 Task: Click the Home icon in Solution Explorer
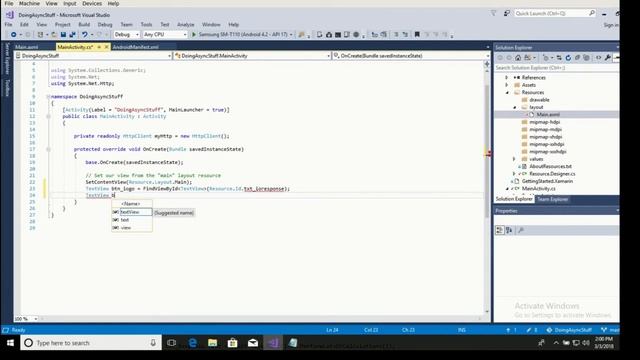click(518, 58)
